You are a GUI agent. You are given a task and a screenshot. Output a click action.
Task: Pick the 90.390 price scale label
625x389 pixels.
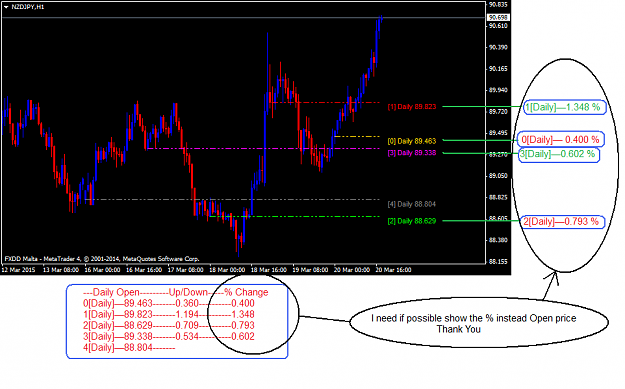coord(498,47)
